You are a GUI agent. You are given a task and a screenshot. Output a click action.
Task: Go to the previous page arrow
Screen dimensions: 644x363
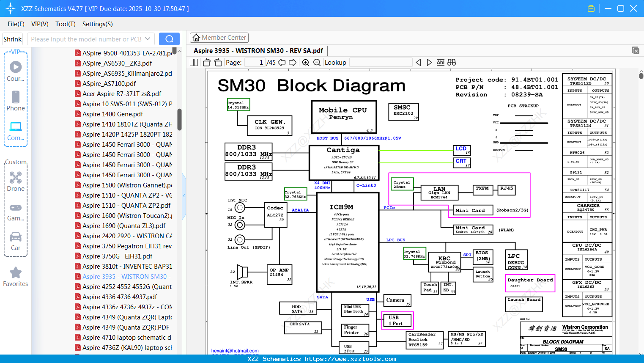pos(282,62)
